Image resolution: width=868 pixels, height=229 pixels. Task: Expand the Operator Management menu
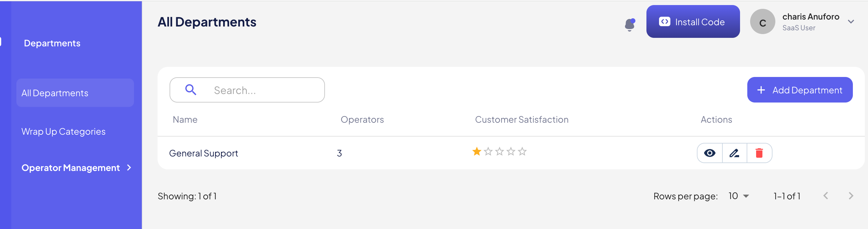coord(76,167)
